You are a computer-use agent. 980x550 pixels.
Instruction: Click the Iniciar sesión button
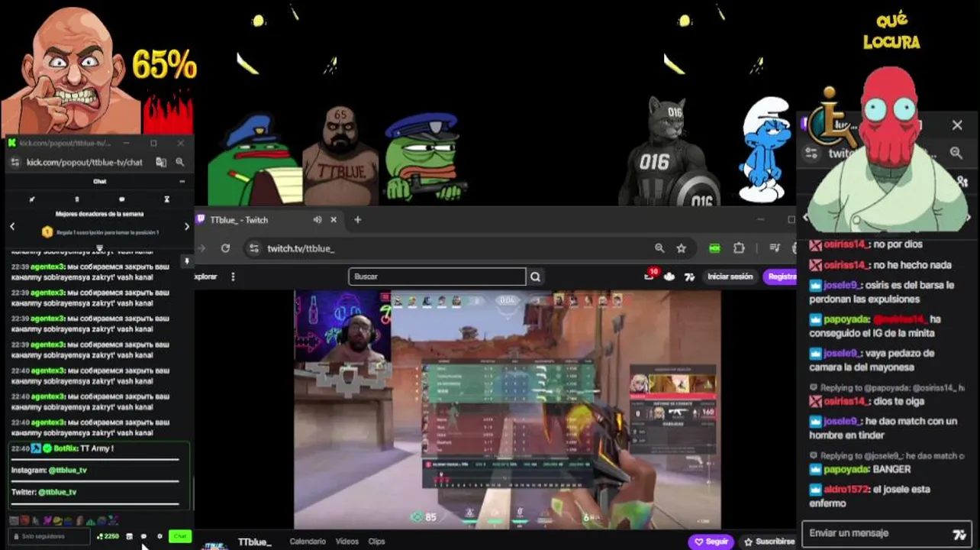coord(730,277)
